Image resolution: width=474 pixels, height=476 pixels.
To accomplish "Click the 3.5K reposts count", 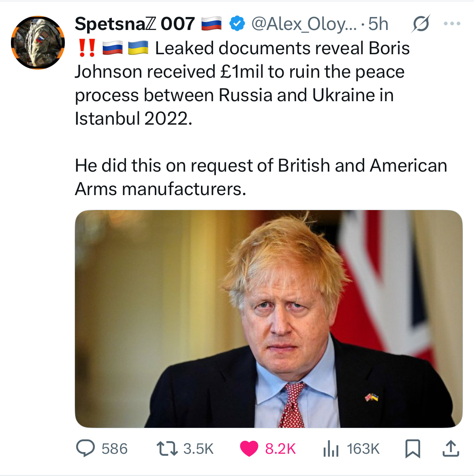I will 198,448.
